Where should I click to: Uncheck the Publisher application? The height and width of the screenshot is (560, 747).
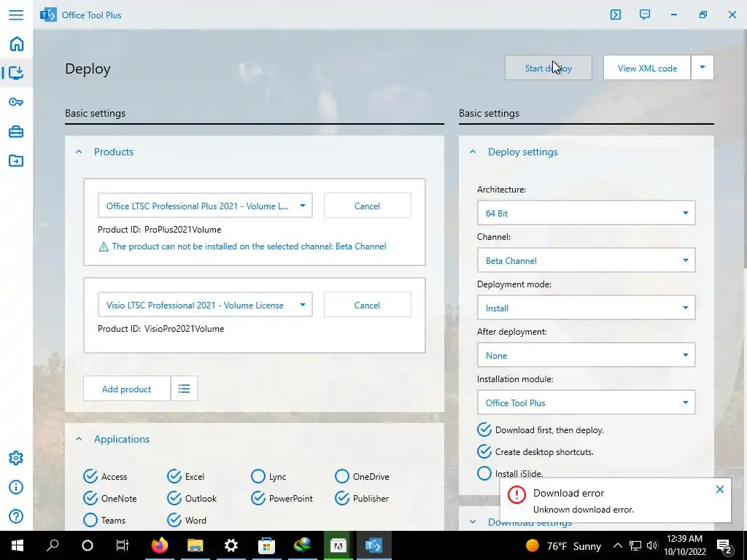[x=341, y=498]
